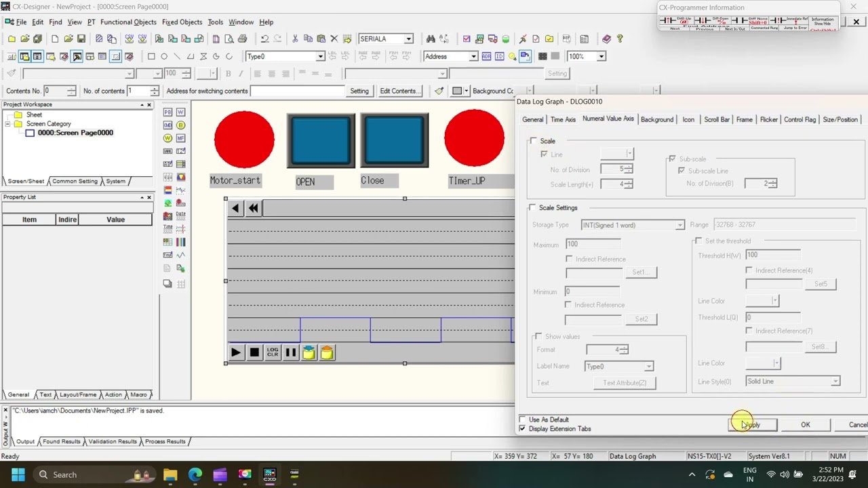This screenshot has width=868, height=488.
Task: Click the Undo arrow icon
Action: coord(264,39)
